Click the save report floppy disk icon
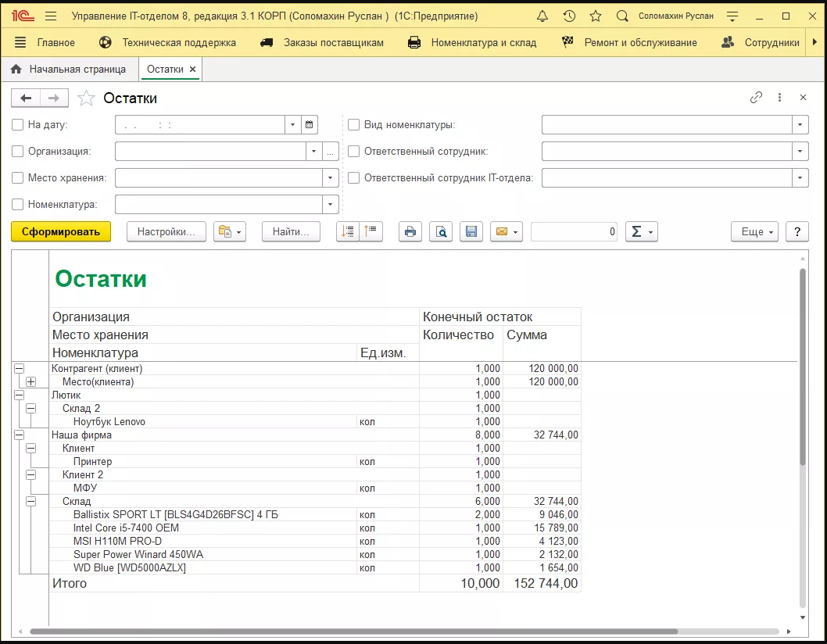Screen dimensions: 827x644 (471, 231)
